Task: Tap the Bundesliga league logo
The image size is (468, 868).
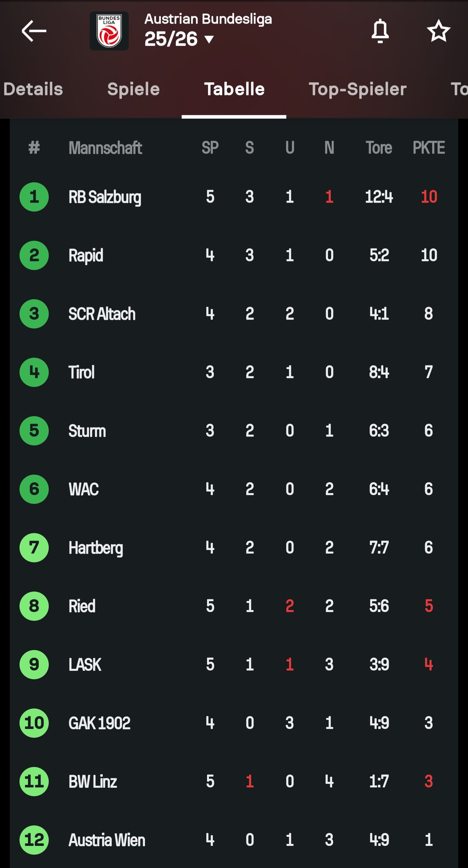Action: click(x=109, y=31)
